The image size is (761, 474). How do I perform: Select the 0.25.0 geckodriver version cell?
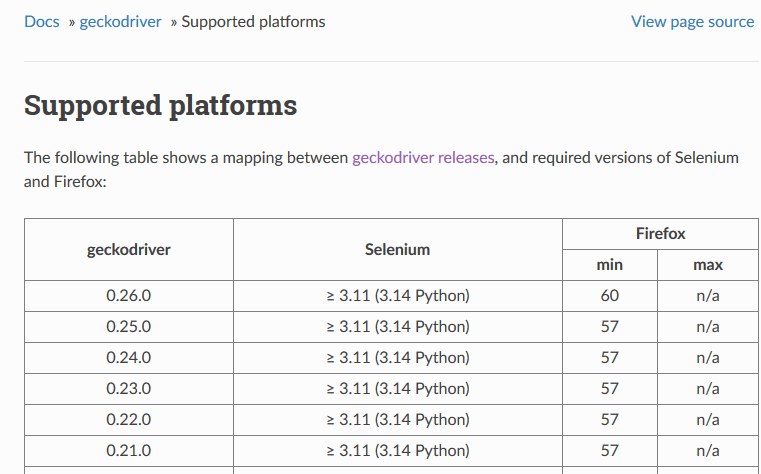pos(129,327)
